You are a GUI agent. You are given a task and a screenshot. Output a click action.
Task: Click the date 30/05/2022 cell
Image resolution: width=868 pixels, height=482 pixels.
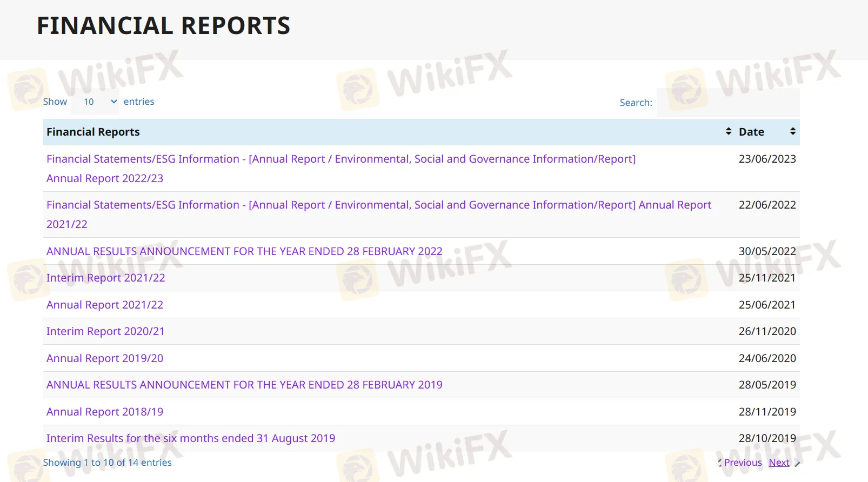[x=767, y=251]
